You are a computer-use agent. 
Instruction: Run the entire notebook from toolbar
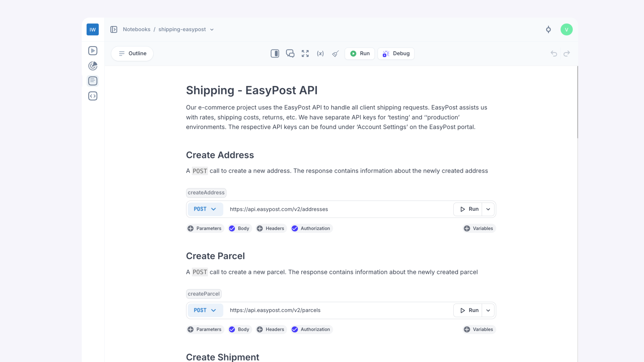click(360, 54)
